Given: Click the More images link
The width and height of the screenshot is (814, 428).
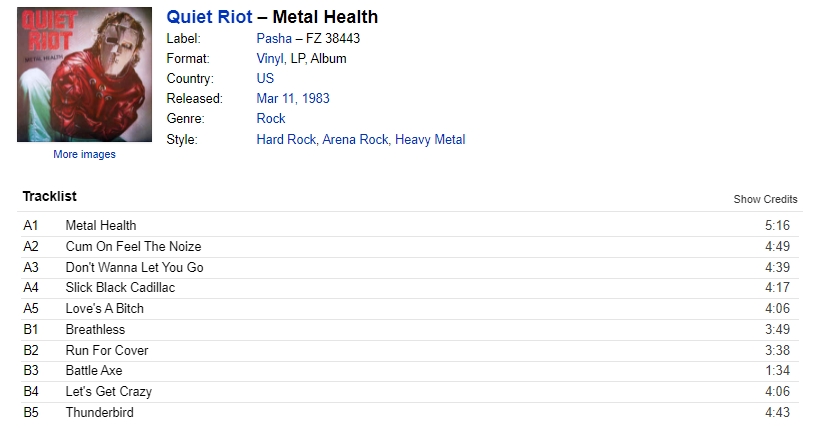Looking at the screenshot, I should (x=84, y=154).
